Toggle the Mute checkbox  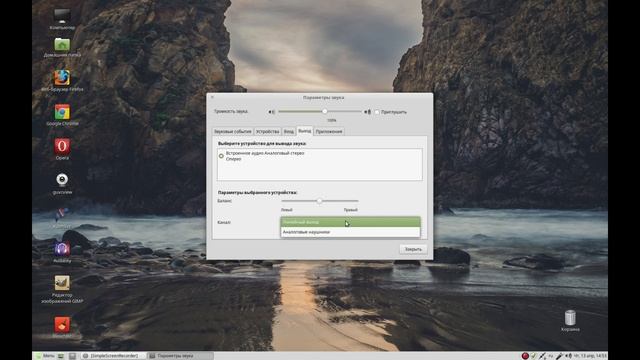(377, 112)
